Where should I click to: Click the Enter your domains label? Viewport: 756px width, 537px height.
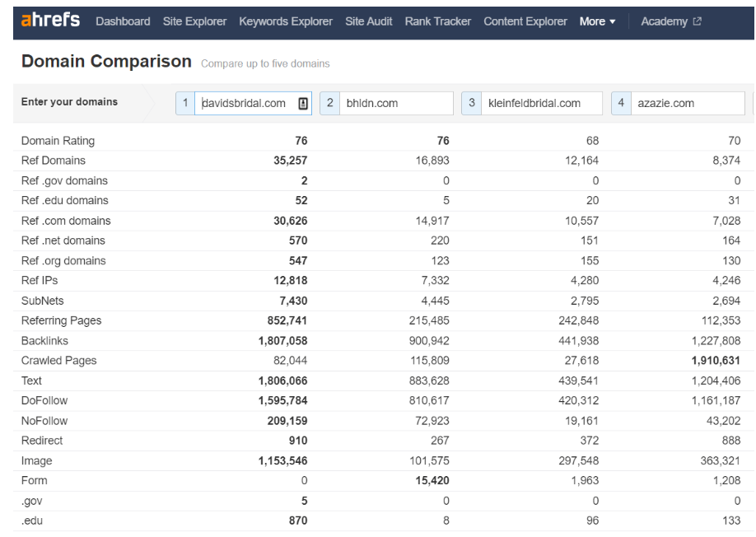(69, 101)
